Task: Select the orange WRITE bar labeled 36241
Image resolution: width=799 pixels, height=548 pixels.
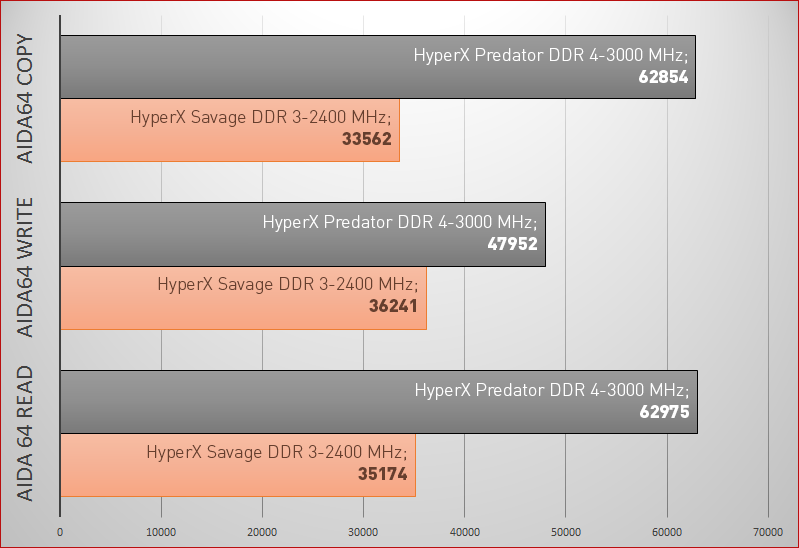Action: coord(243,298)
